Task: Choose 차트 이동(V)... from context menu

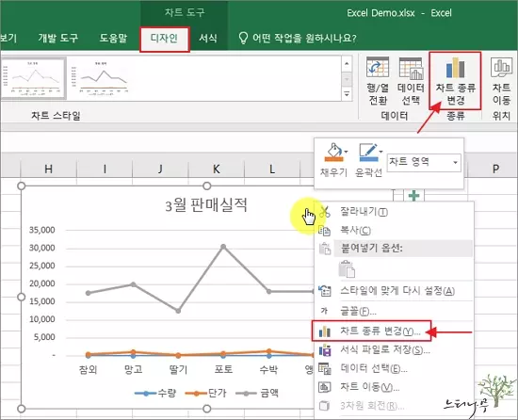Action: tap(393, 387)
